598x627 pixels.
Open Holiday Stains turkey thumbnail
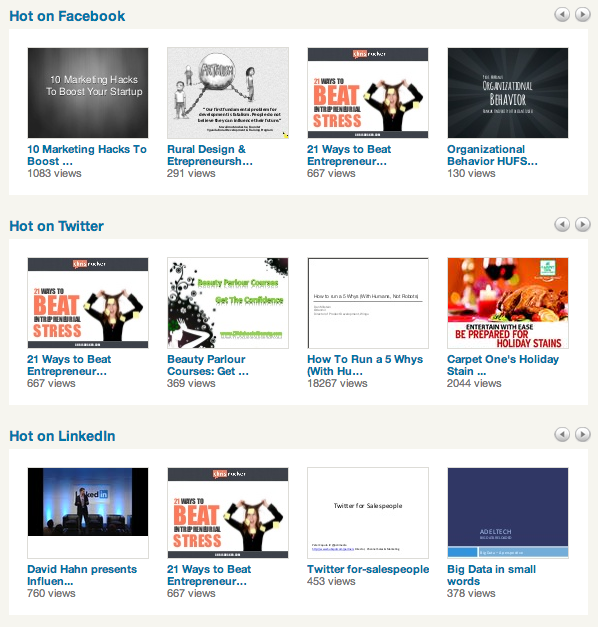[508, 303]
